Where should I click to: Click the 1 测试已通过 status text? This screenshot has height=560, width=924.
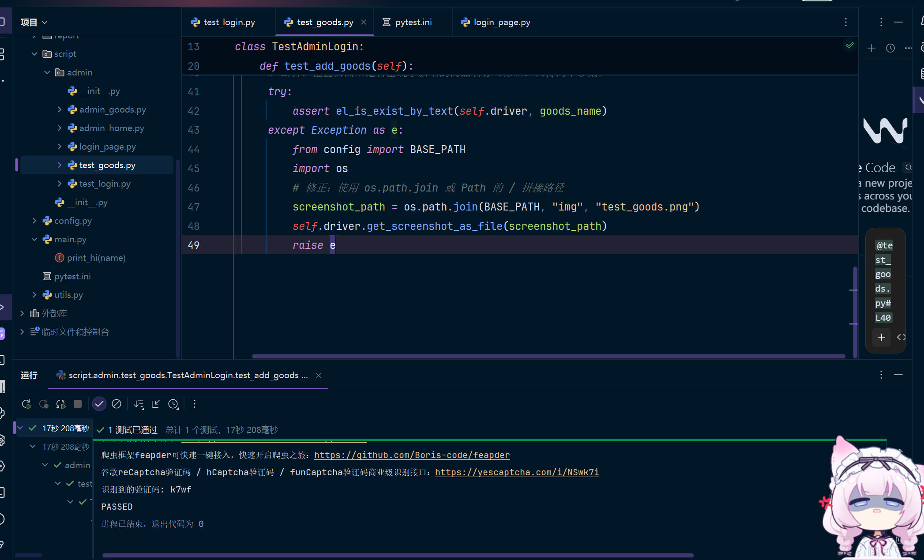click(132, 430)
